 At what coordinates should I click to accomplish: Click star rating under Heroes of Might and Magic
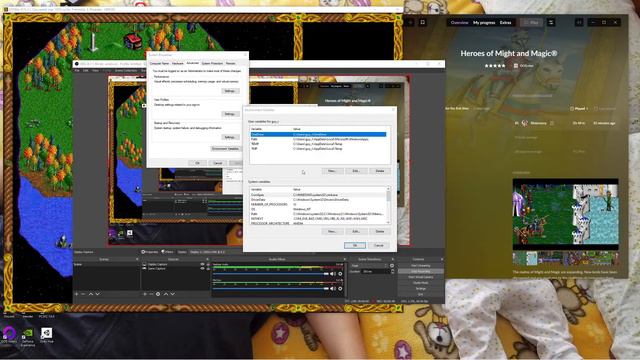click(x=495, y=65)
